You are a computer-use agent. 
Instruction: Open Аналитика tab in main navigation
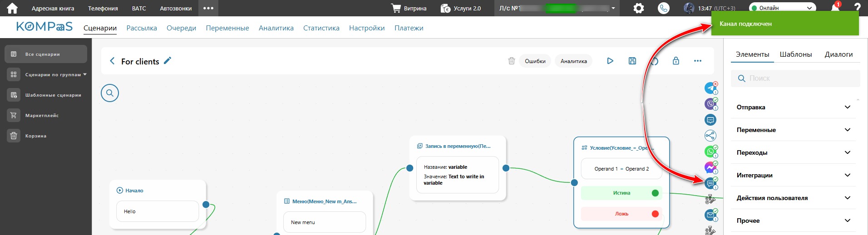[276, 28]
